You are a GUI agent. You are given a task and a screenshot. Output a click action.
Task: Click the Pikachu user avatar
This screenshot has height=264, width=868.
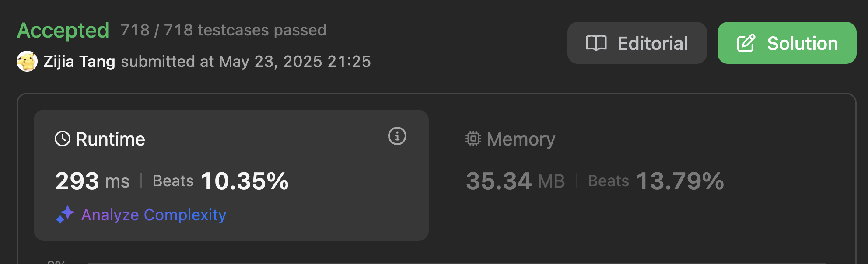click(27, 61)
